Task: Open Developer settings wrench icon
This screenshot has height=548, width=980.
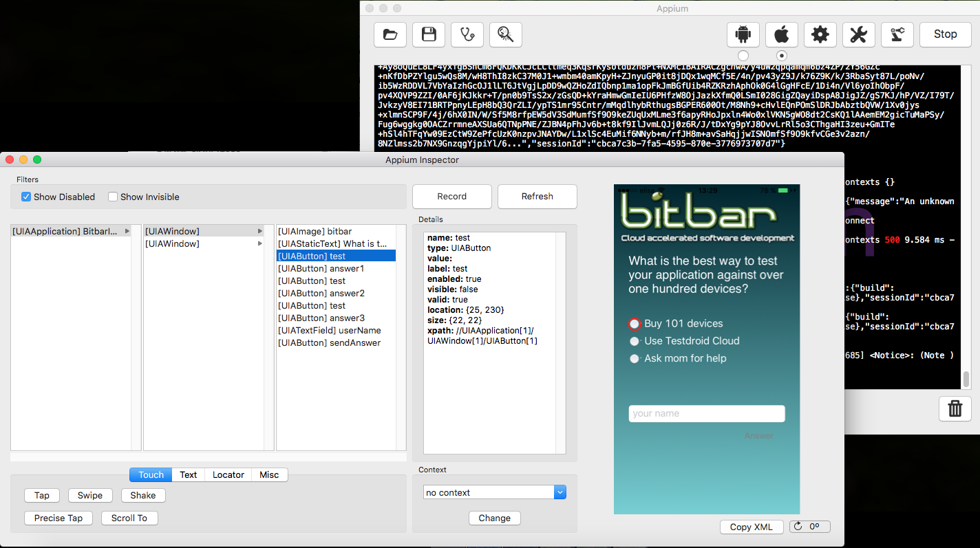Action: point(859,34)
